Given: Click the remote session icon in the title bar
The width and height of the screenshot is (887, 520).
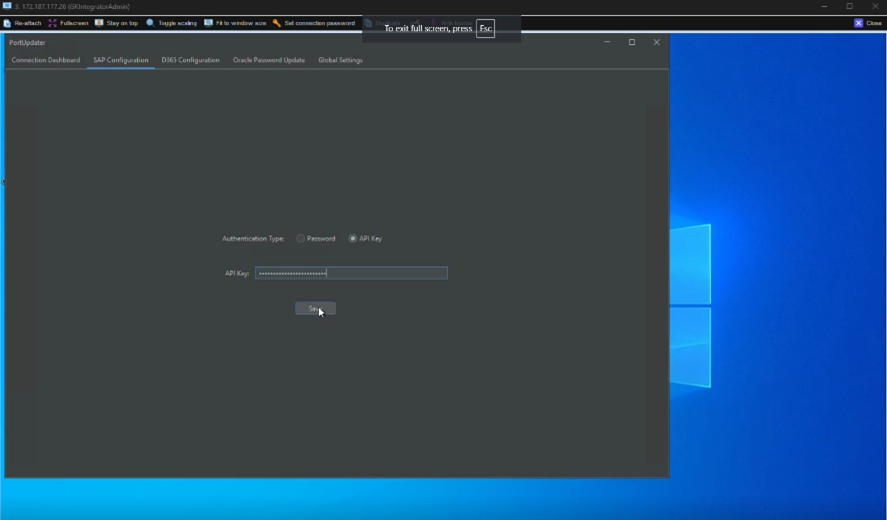Looking at the screenshot, I should pos(7,6).
